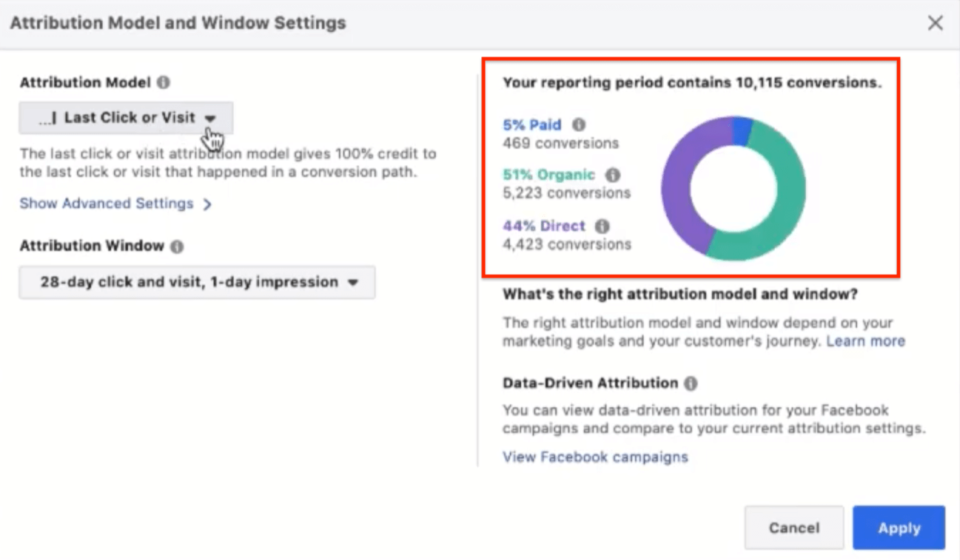Viewport: 960px width, 560px height.
Task: Open View Facebook campaigns
Action: tap(595, 456)
